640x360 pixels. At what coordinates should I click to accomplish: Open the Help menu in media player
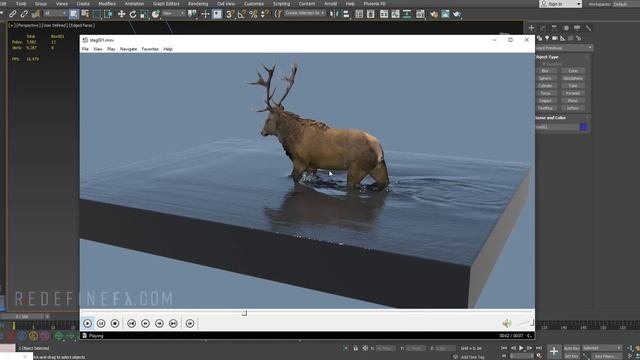tap(168, 49)
